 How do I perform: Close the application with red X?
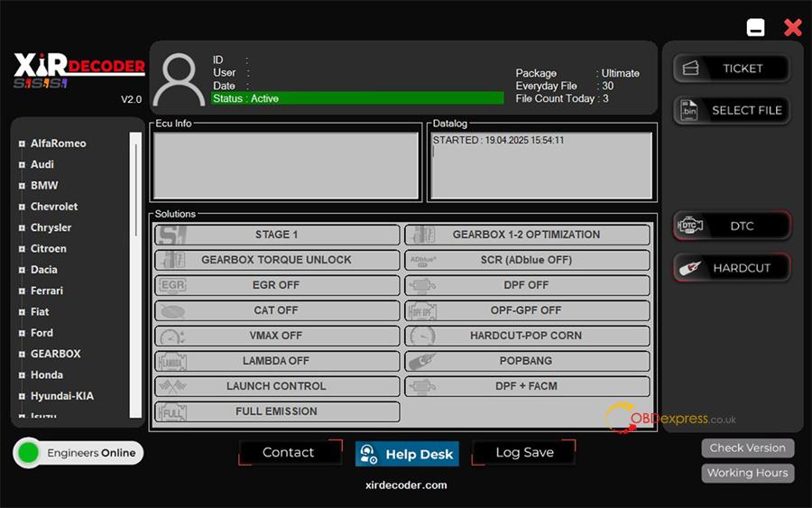point(793,27)
